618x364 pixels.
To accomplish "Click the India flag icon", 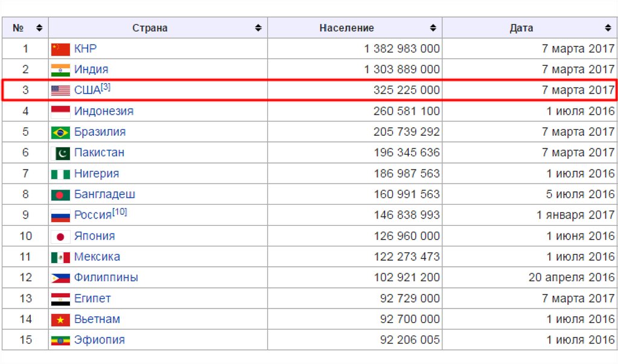I will (60, 69).
